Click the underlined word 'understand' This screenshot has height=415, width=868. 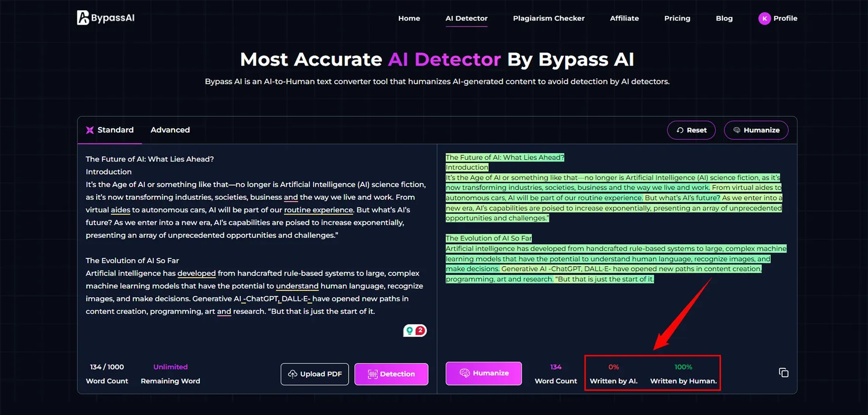pos(297,286)
